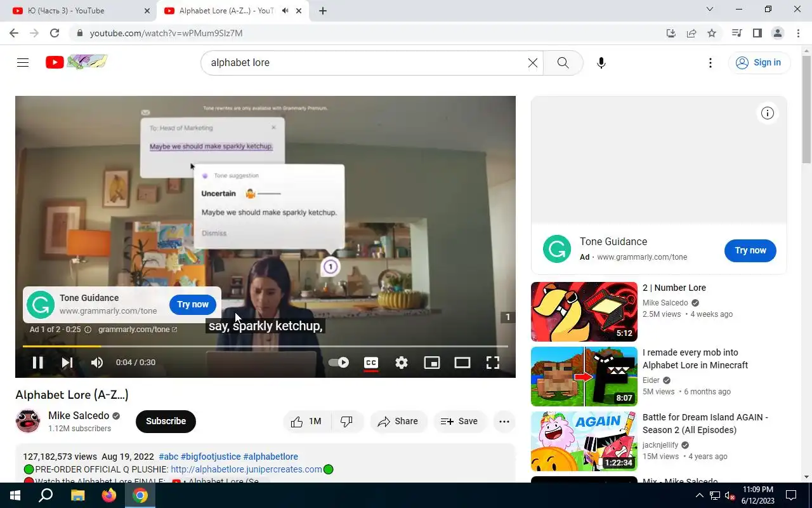812x508 pixels.
Task: Open alphabetlore.junipercreates.com link
Action: click(x=246, y=469)
